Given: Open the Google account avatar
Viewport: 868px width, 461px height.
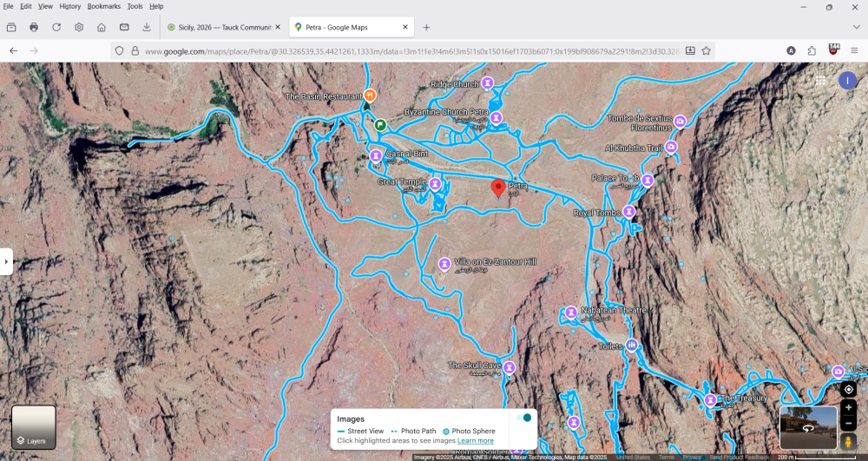Looking at the screenshot, I should pos(847,81).
